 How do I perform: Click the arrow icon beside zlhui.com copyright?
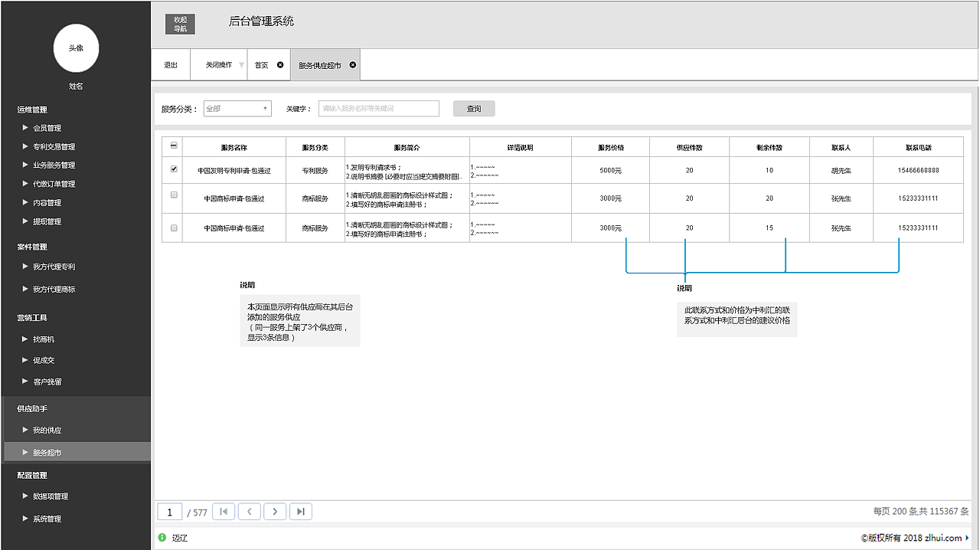[967, 538]
